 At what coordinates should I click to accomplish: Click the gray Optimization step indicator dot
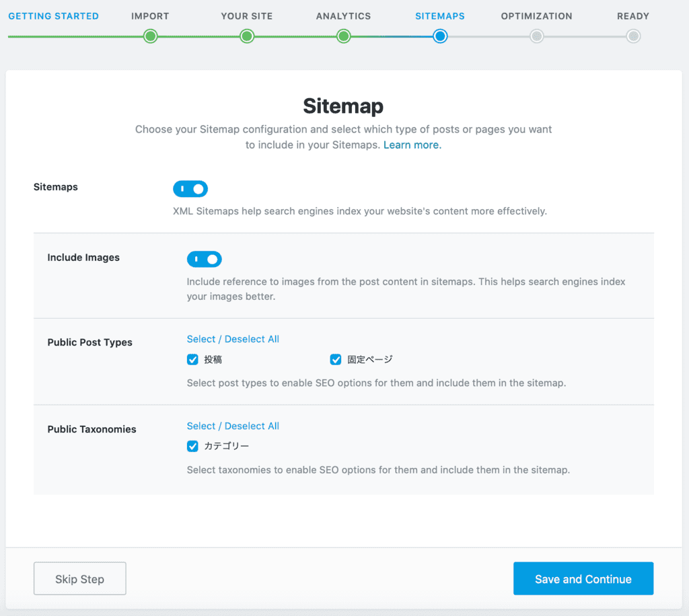point(536,36)
